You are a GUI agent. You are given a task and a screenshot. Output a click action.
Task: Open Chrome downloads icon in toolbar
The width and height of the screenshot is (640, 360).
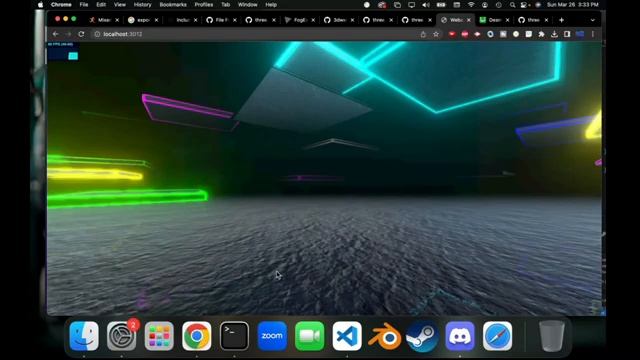(x=554, y=34)
